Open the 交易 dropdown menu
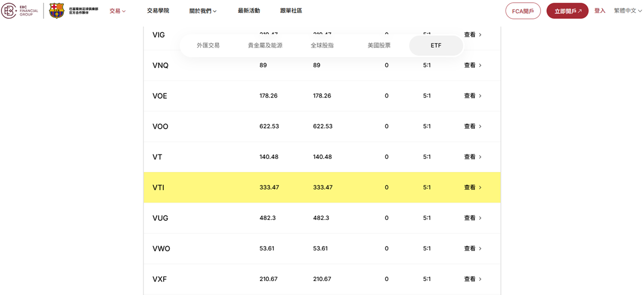The image size is (644, 295). pyautogui.click(x=118, y=11)
